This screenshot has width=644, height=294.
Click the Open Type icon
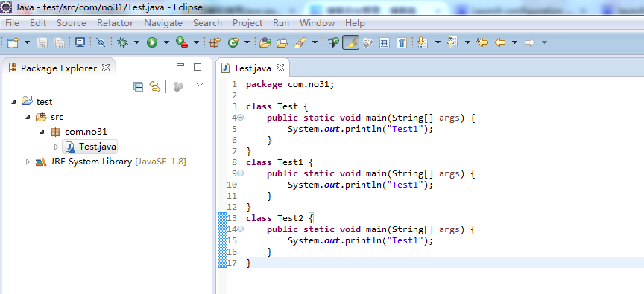(265, 42)
